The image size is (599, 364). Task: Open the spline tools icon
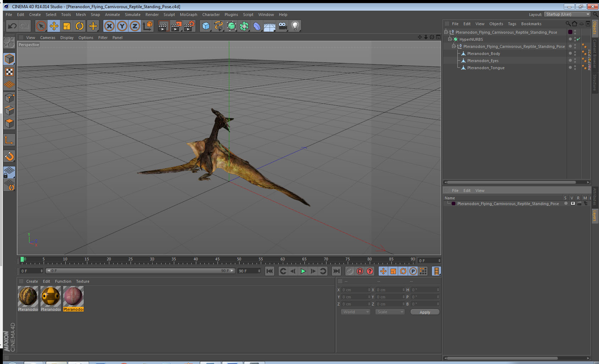[219, 26]
